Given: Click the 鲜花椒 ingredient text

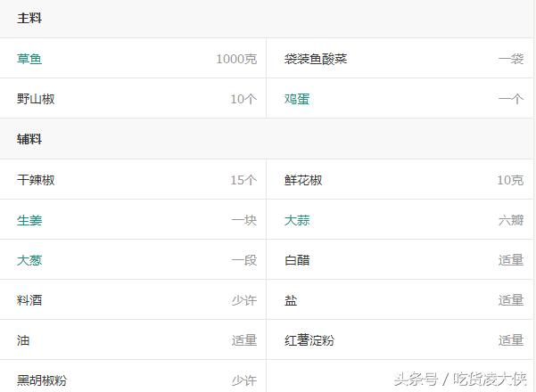Looking at the screenshot, I should coord(303,180).
